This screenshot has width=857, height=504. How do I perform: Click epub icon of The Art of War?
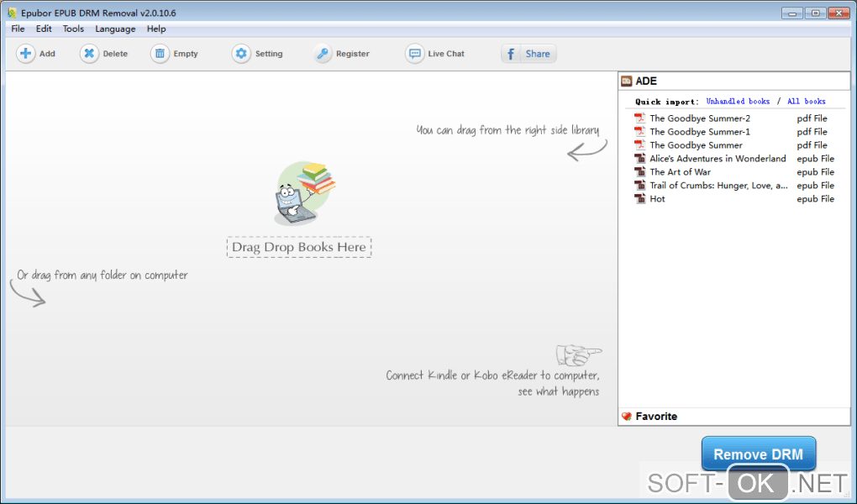pos(639,171)
